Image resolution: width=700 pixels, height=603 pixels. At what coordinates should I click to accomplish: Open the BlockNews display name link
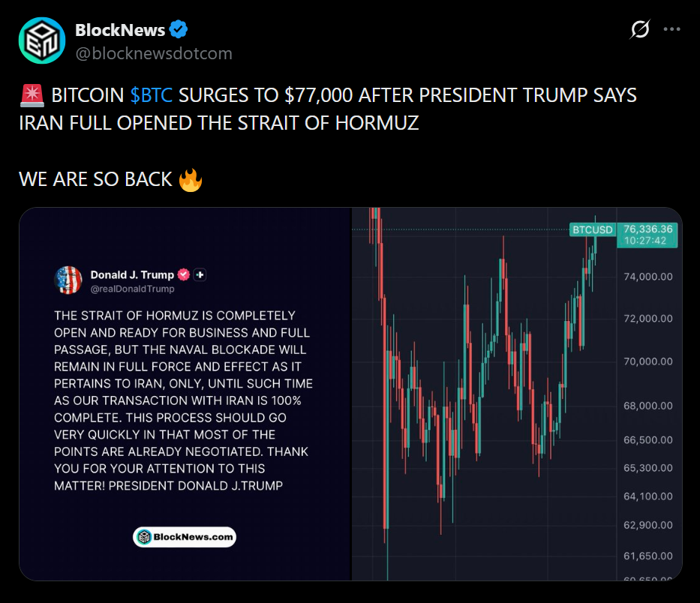120,30
